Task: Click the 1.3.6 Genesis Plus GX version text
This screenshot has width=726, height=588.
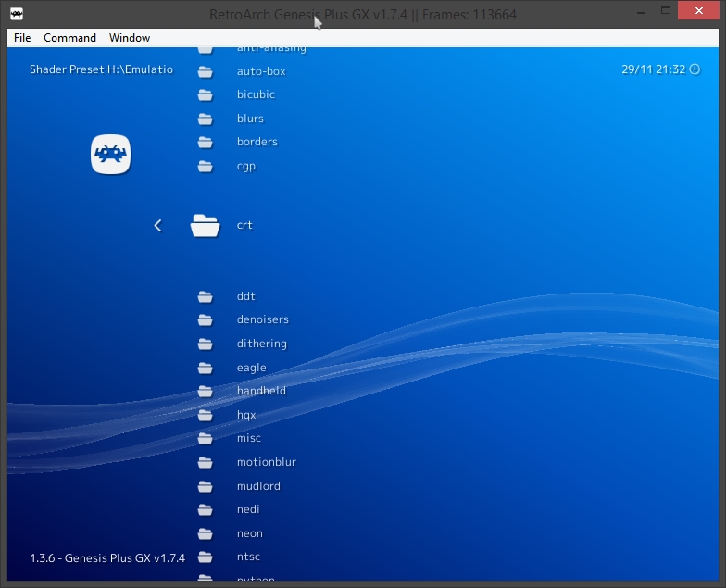Action: (107, 558)
